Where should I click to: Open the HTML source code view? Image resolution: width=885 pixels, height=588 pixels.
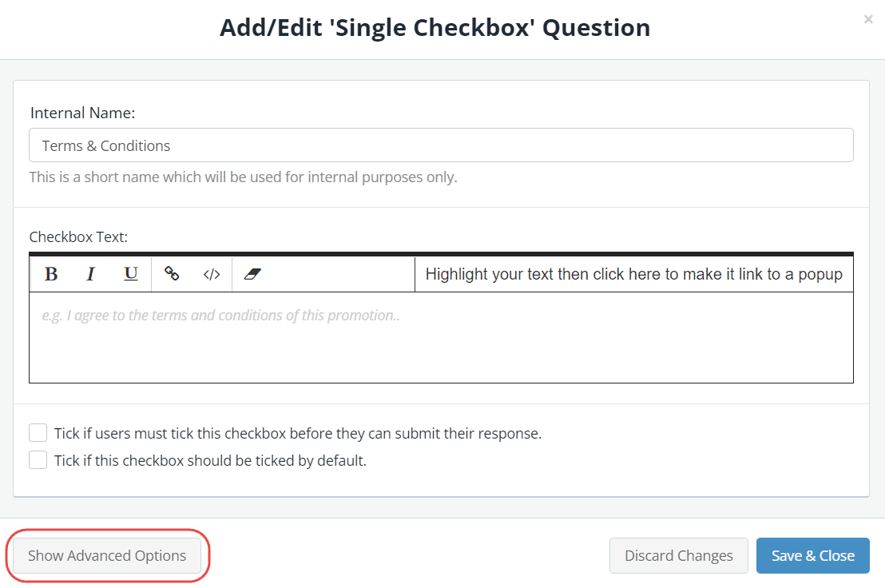click(x=211, y=274)
